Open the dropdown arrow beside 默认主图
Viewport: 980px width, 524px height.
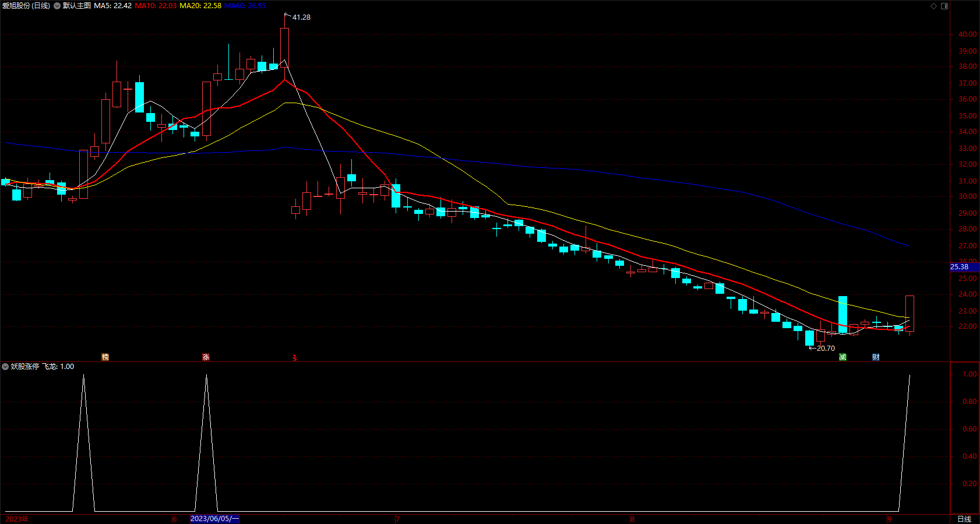(x=57, y=6)
